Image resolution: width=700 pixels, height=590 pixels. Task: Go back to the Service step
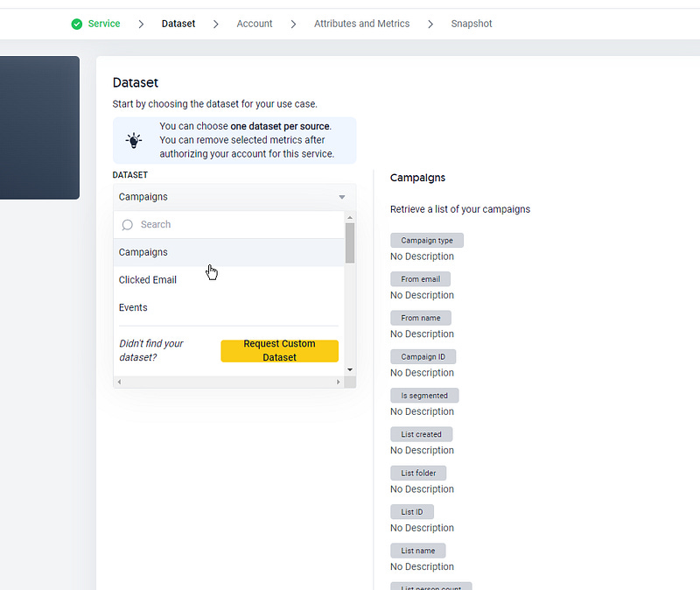coord(104,24)
